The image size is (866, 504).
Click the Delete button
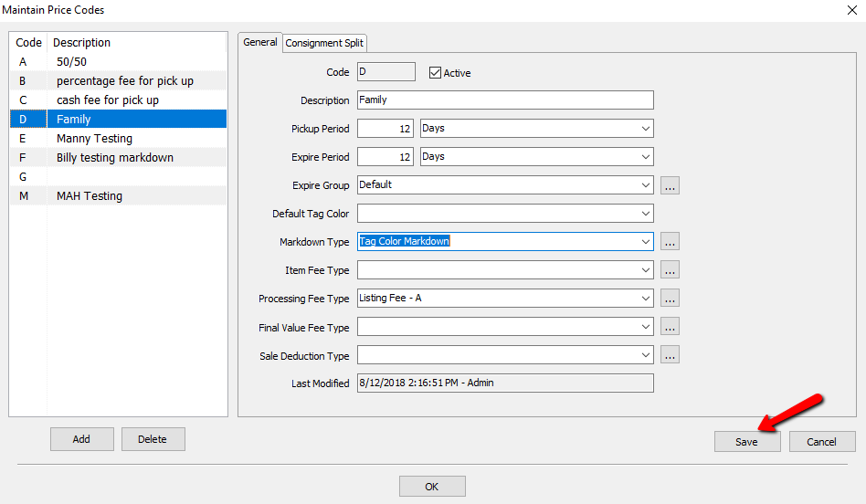pos(153,439)
